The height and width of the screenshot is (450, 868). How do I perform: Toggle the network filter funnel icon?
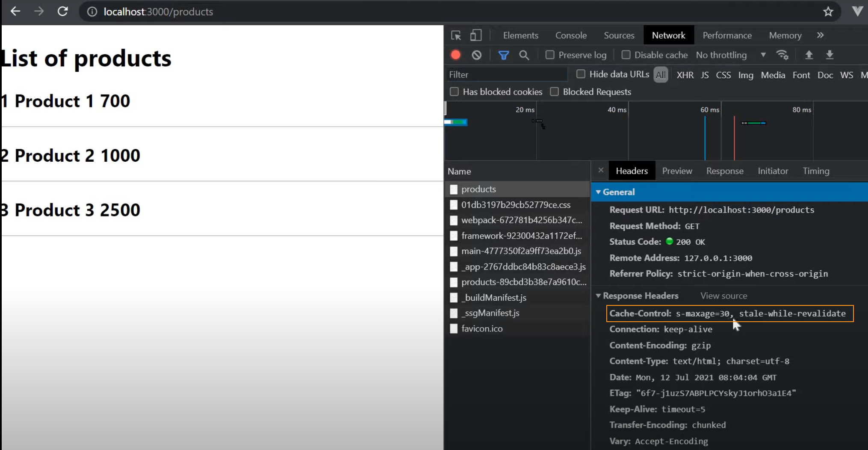pyautogui.click(x=504, y=55)
